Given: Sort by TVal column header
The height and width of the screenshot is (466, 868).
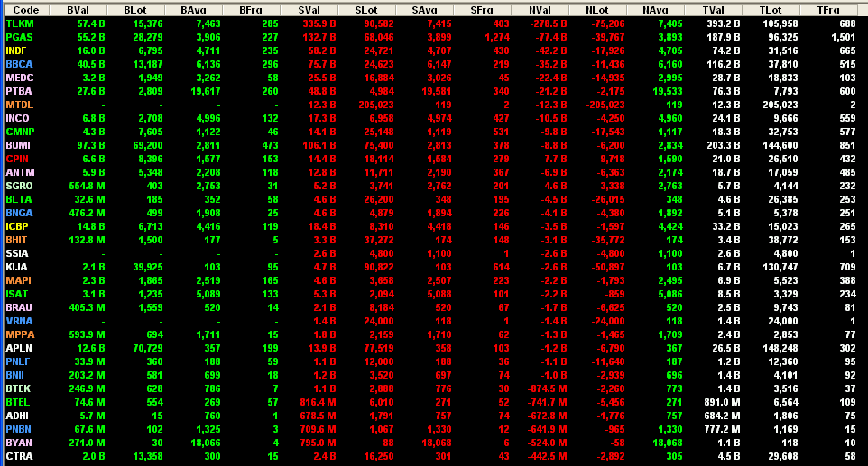Looking at the screenshot, I should pos(713,10).
